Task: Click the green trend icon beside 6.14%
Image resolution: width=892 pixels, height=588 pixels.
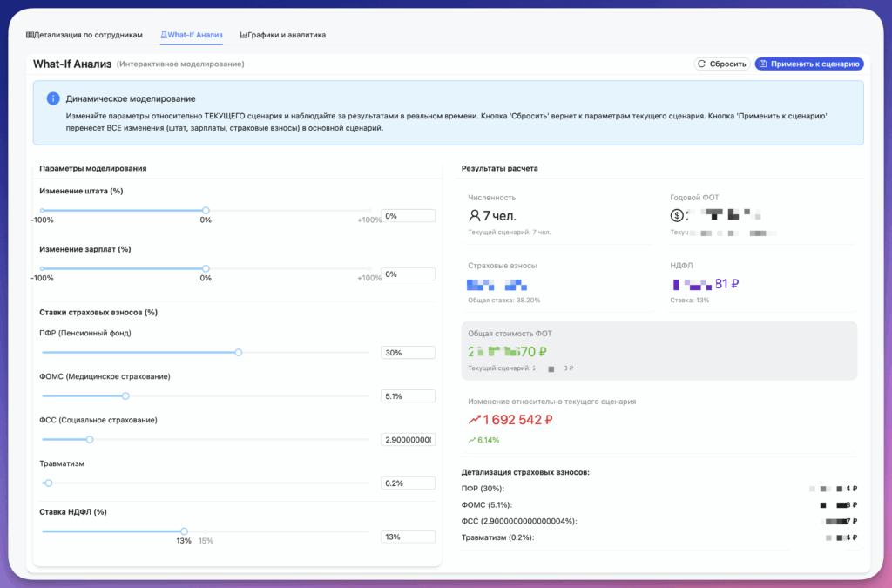Action: click(x=471, y=440)
